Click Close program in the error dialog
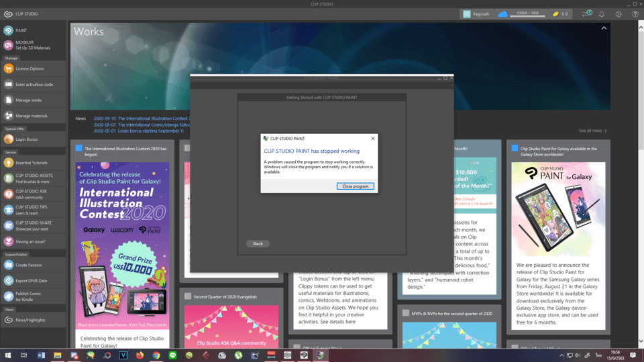644x362 pixels. (356, 186)
